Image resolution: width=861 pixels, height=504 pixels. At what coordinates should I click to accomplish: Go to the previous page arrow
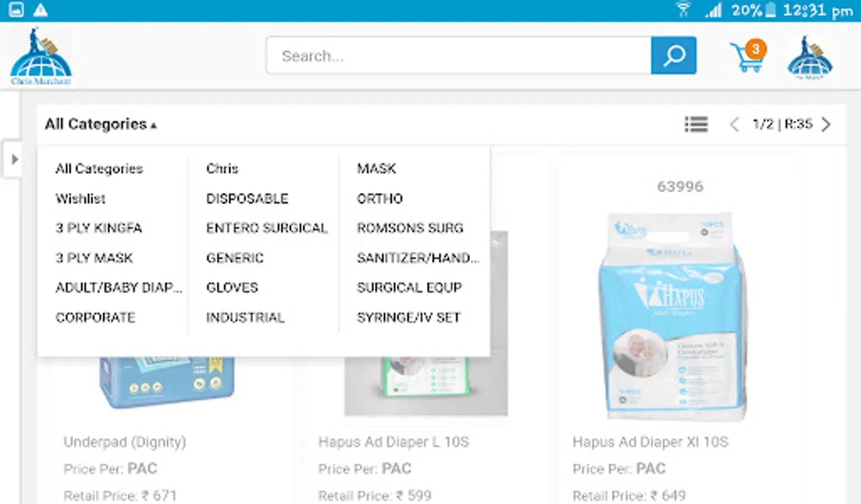tap(734, 124)
